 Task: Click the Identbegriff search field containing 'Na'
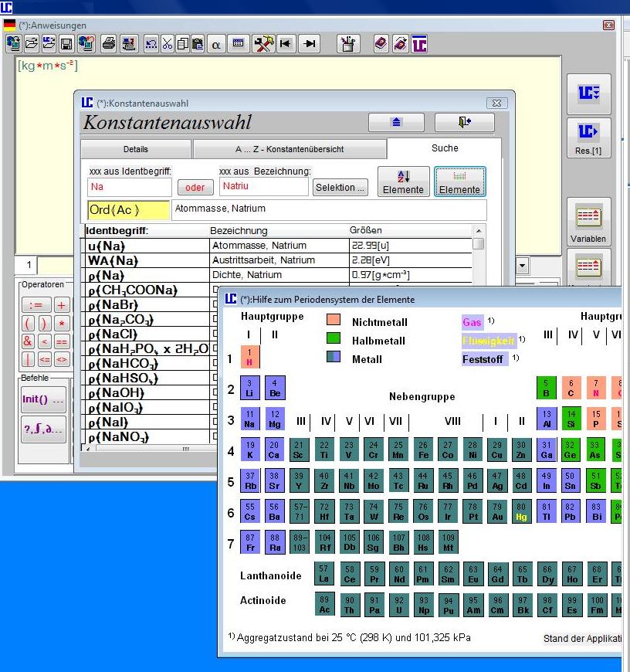(x=129, y=187)
